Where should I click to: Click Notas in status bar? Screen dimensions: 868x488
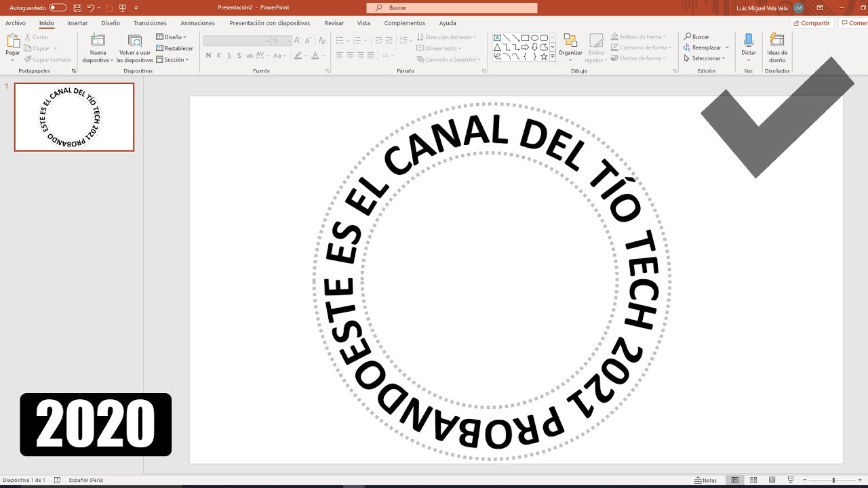706,480
